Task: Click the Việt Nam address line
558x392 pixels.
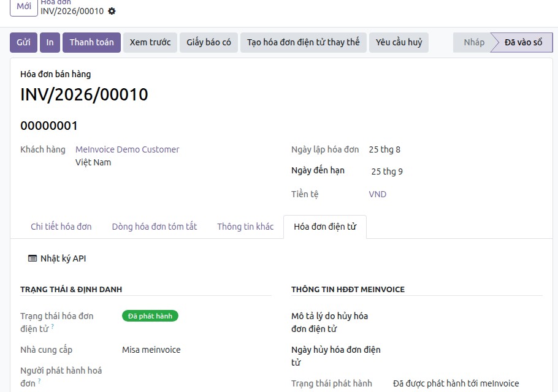Action: [93, 162]
